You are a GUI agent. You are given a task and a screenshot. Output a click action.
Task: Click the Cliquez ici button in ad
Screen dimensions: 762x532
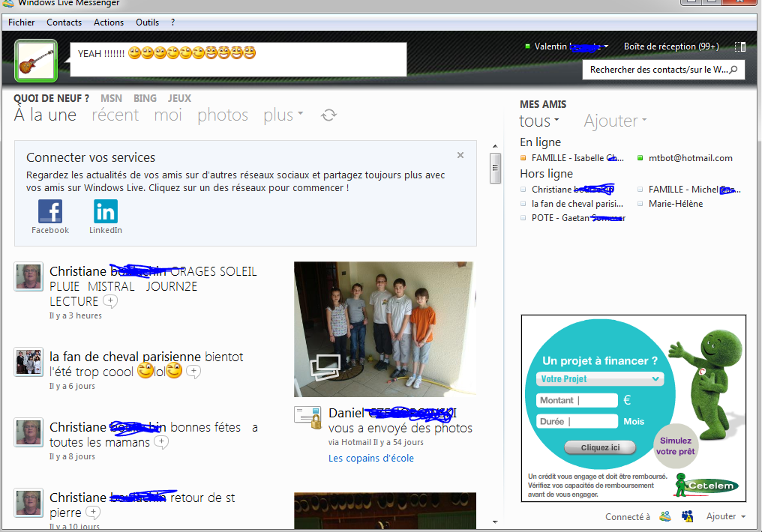tap(600, 447)
